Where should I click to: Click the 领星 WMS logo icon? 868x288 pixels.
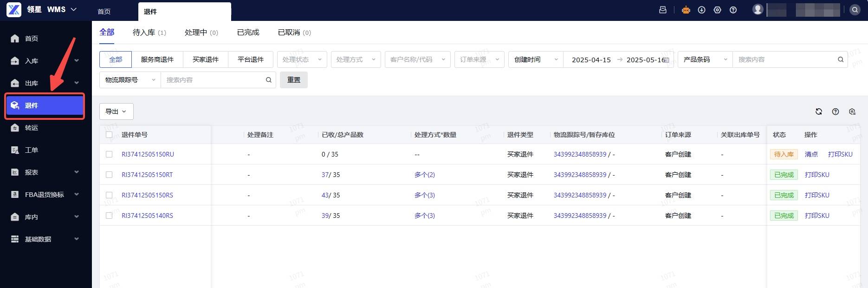[14, 9]
